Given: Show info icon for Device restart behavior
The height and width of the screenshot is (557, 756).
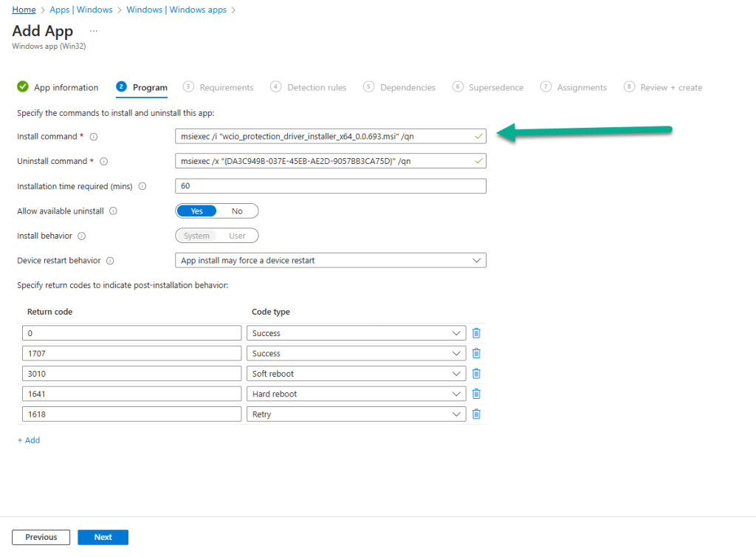Looking at the screenshot, I should coord(110,261).
